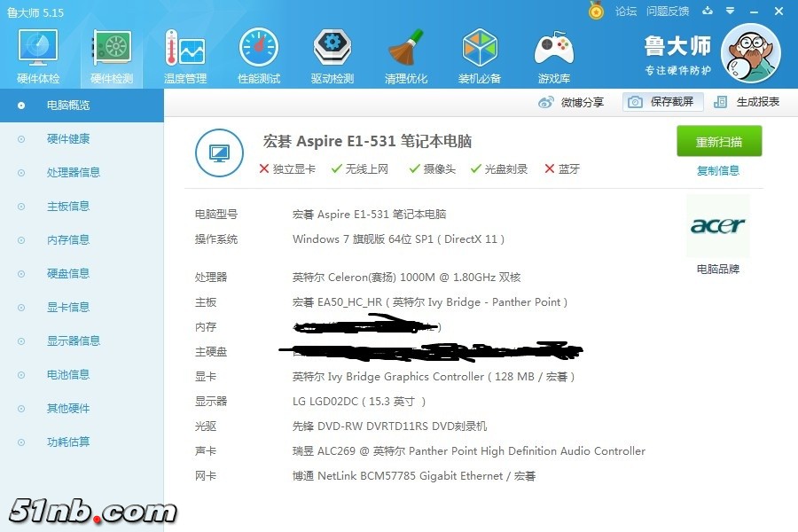Select the 硬件检测 hardware detection icon
The height and width of the screenshot is (532, 798).
tap(112, 55)
